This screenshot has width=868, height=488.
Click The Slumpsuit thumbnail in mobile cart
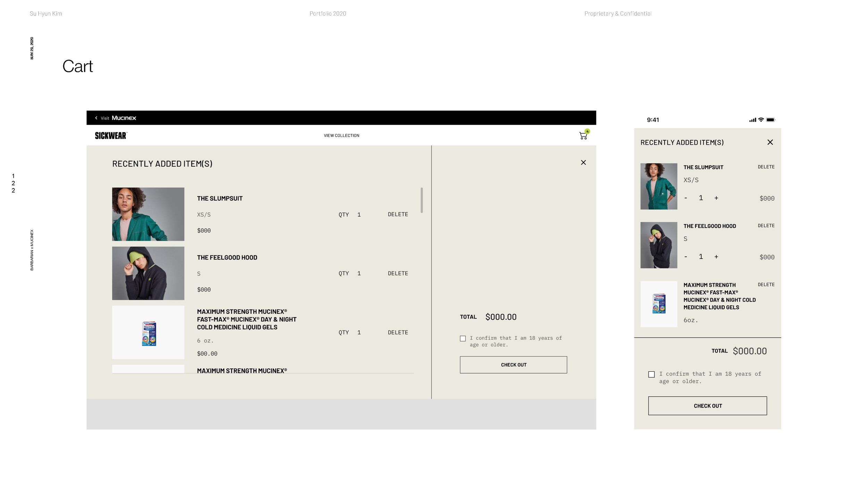click(659, 186)
